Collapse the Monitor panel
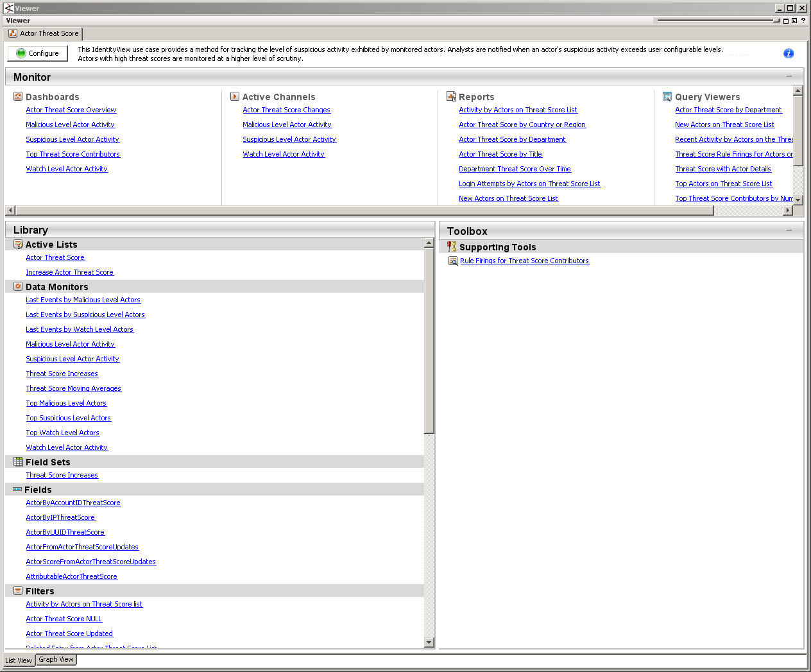Viewport: 811px width, 672px height. pos(789,76)
